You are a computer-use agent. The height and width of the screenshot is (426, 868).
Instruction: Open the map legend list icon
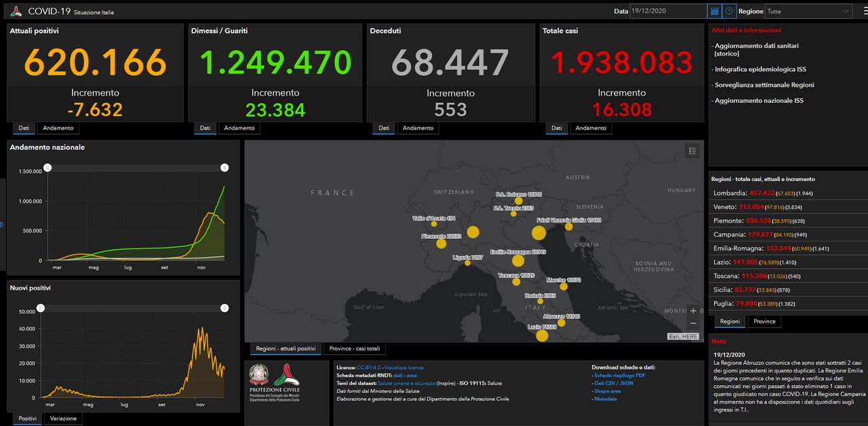692,151
